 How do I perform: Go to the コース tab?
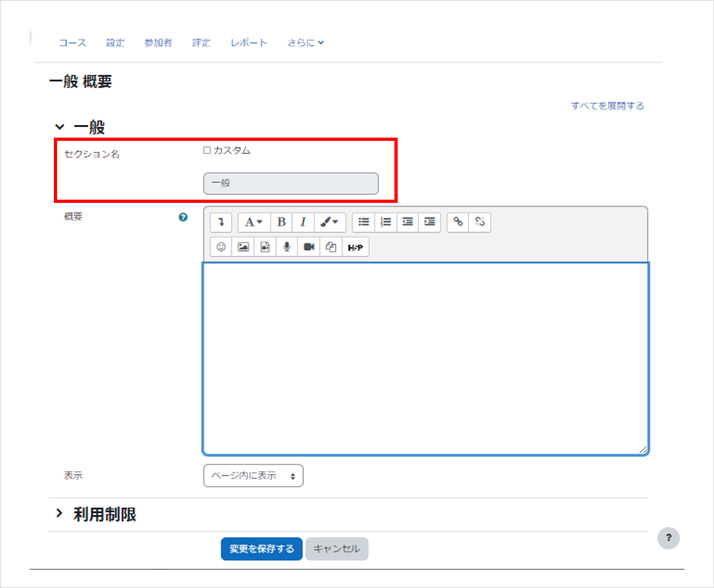coord(72,43)
